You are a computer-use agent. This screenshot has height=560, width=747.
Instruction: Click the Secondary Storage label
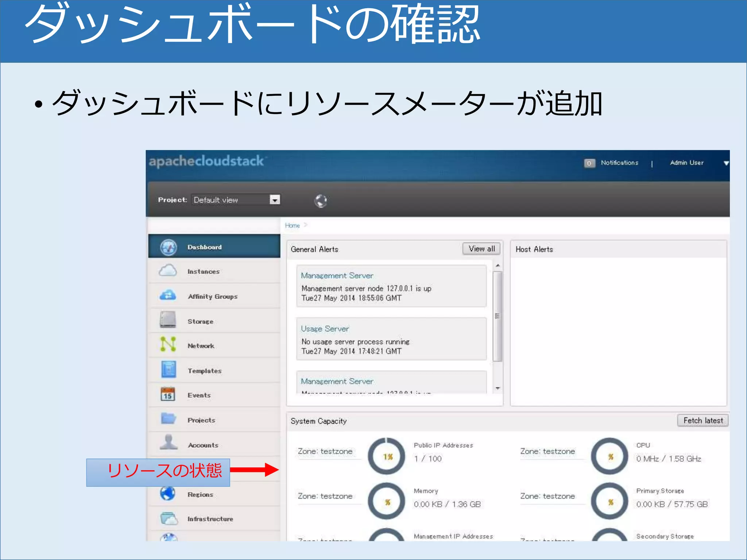[x=665, y=536]
